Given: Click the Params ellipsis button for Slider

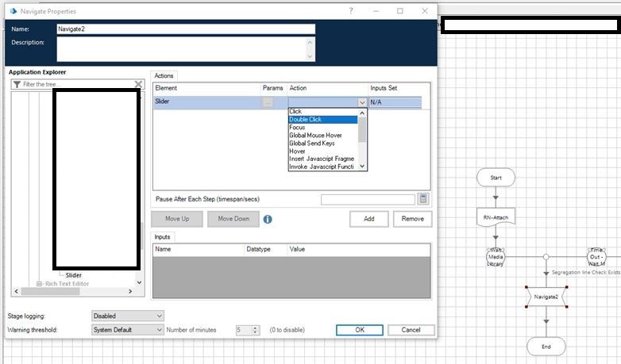Looking at the screenshot, I should [x=268, y=102].
